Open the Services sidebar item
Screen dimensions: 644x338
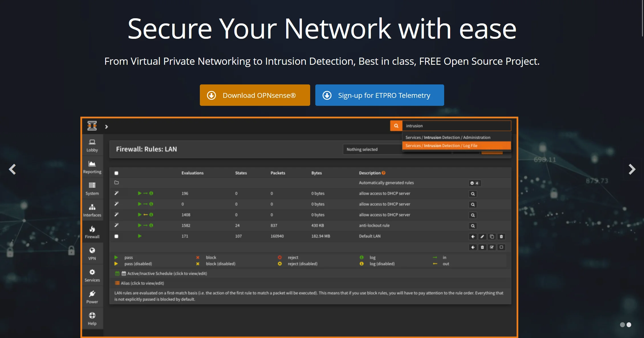92,276
